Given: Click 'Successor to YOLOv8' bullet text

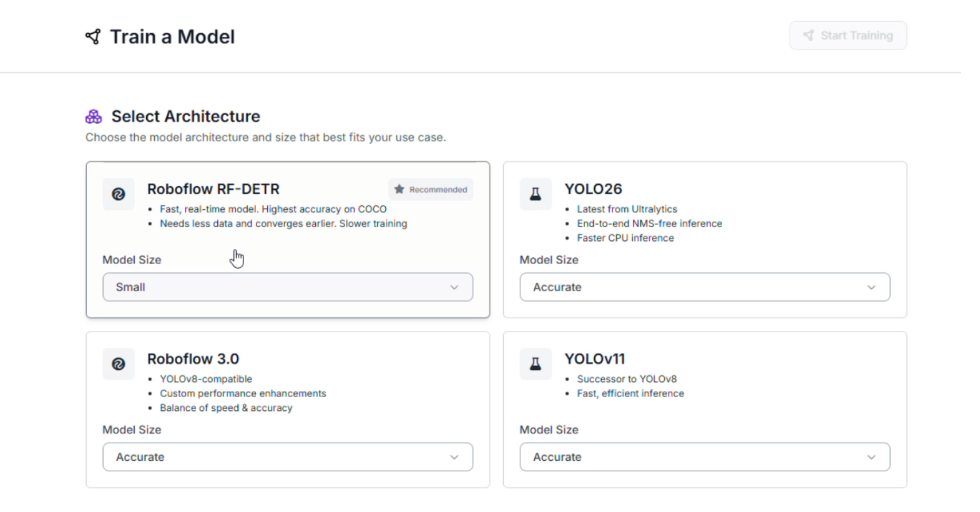Looking at the screenshot, I should point(627,379).
